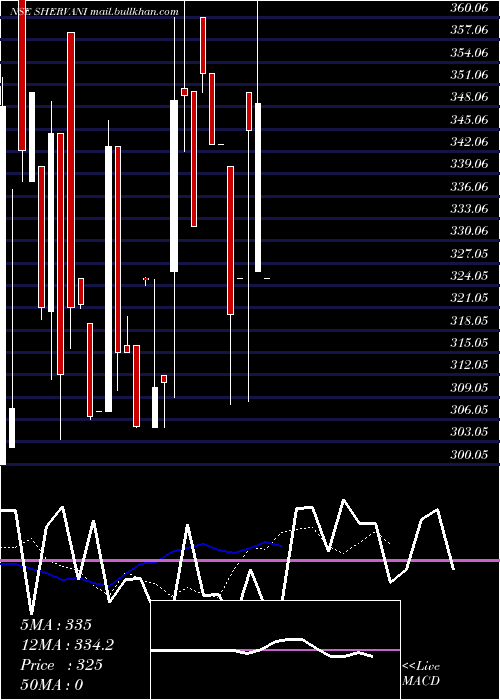Click the 327.05 price axis label

pyautogui.click(x=468, y=254)
